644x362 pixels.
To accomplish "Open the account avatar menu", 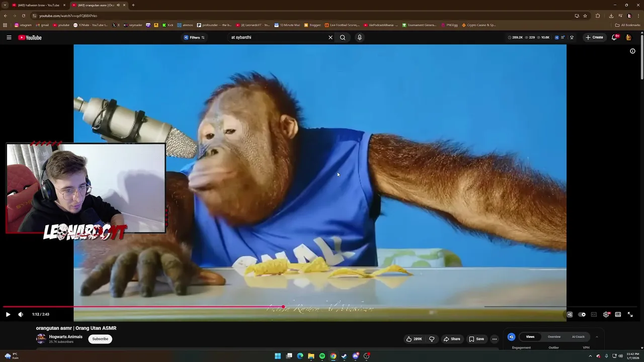I will pos(628,37).
